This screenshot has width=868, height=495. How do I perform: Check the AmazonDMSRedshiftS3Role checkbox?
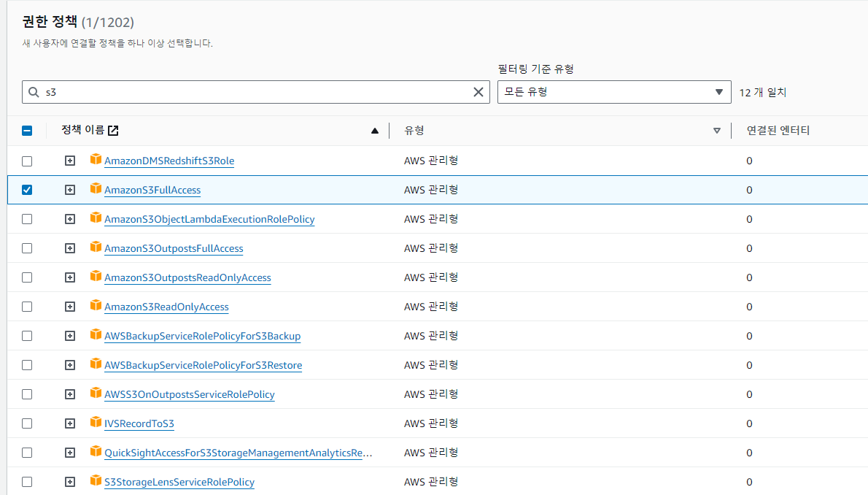27,161
